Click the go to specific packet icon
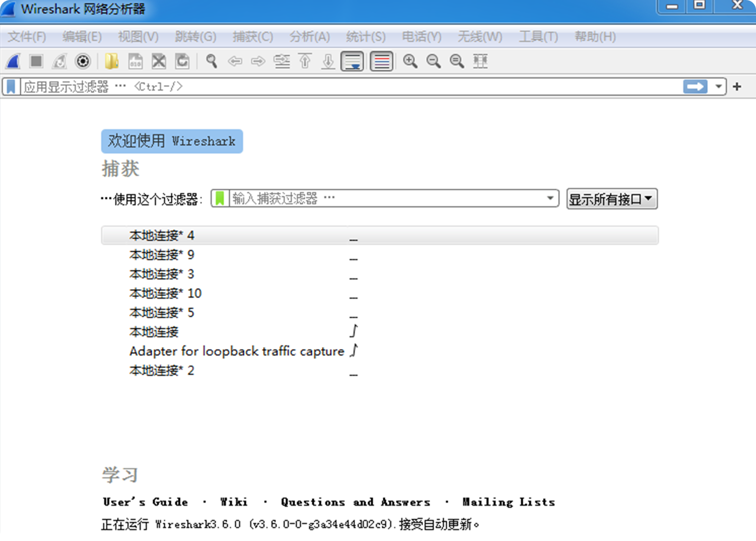Viewport: 756px width, 541px height. click(281, 61)
